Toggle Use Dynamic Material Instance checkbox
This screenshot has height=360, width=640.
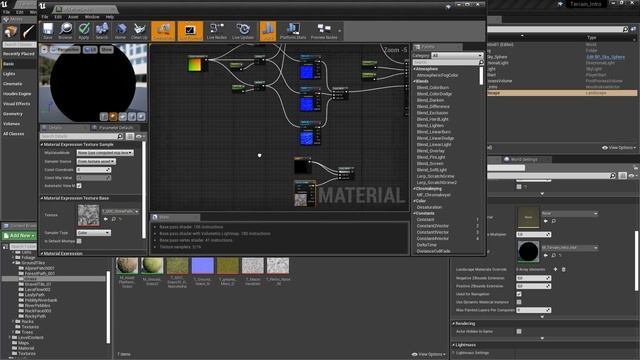point(519,302)
